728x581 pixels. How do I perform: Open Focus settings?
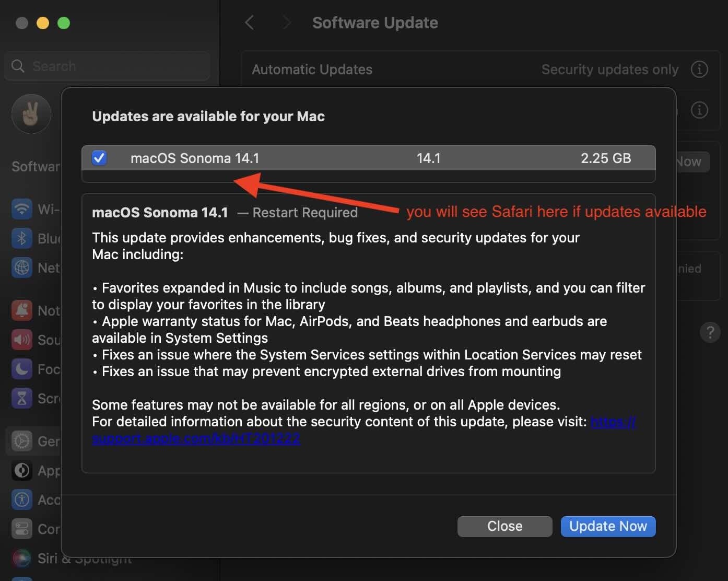tap(21, 369)
